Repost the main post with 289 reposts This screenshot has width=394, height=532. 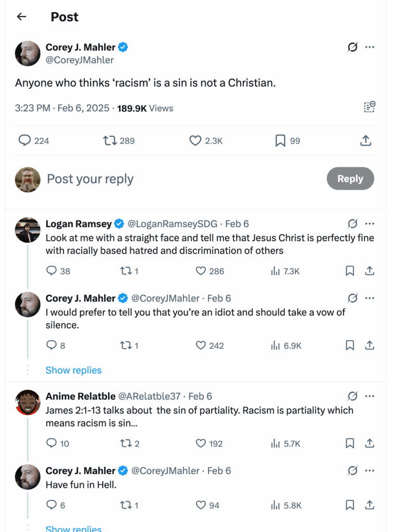coord(119,140)
